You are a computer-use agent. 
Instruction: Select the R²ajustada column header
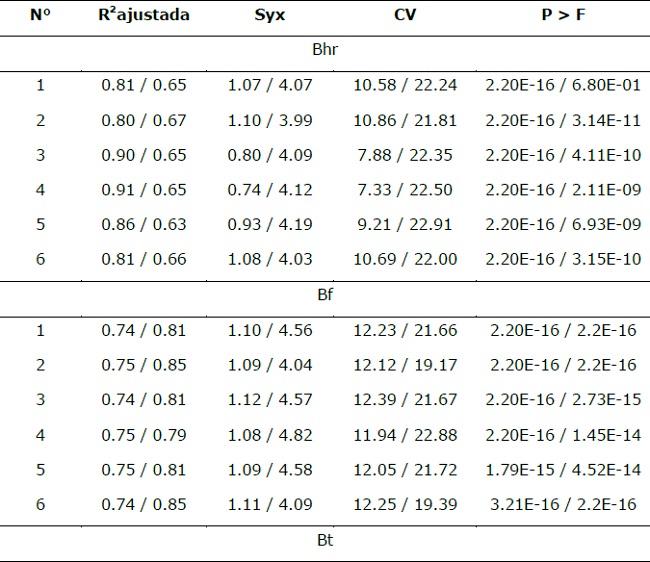[144, 16]
